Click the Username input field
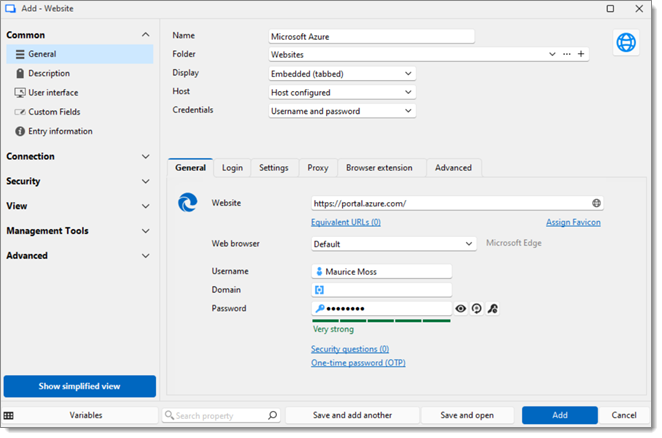662x438 pixels. [381, 272]
